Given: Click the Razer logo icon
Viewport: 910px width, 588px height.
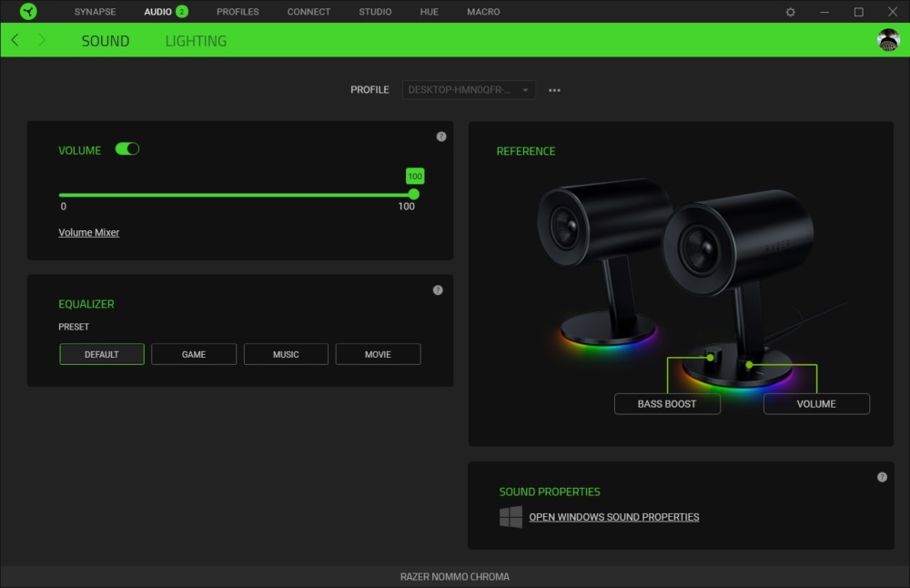Looking at the screenshot, I should (28, 11).
